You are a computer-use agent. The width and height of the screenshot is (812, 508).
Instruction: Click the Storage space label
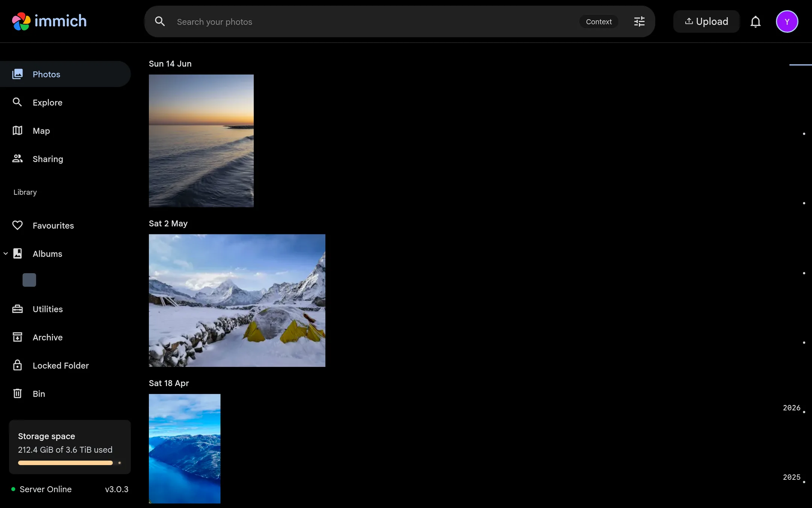tap(47, 436)
